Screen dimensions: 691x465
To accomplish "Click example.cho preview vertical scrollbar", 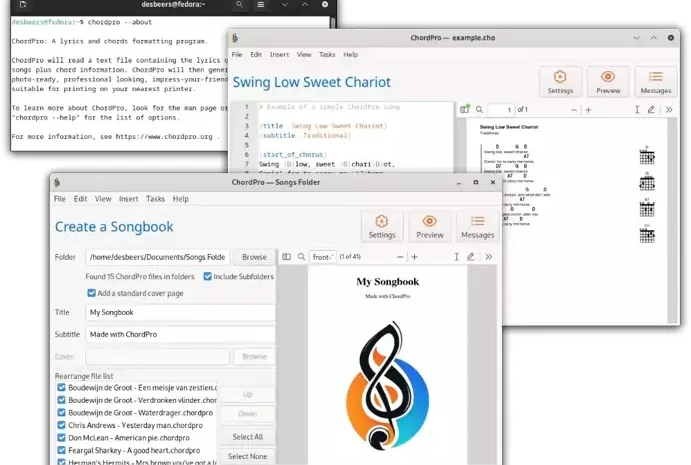I will (x=672, y=220).
